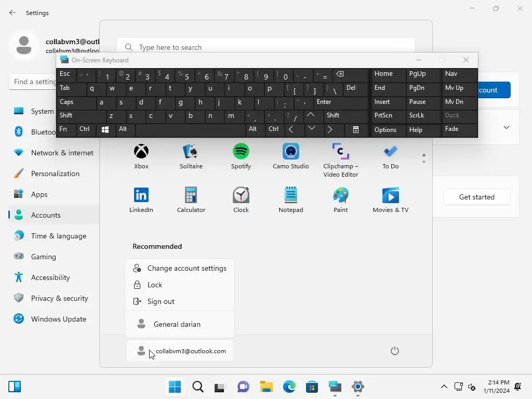Open Privacy & security settings

(54, 298)
